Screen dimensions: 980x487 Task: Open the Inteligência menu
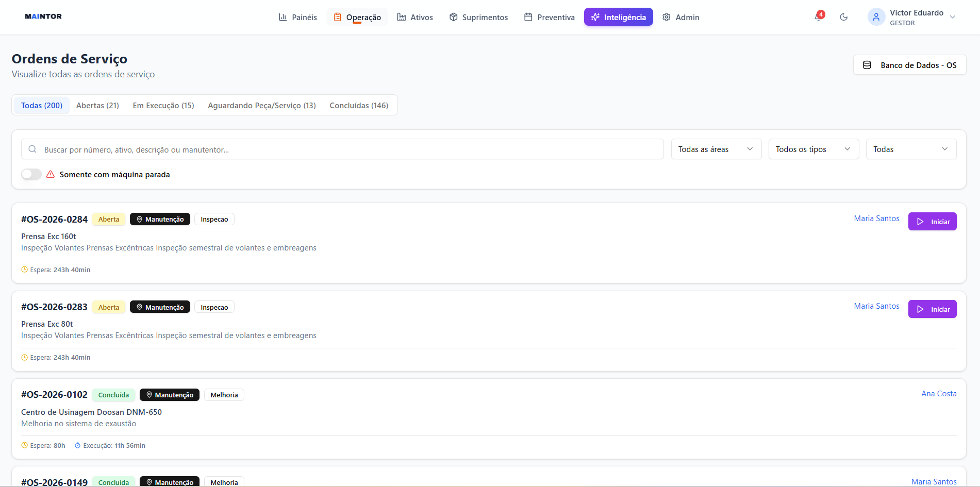click(x=619, y=17)
